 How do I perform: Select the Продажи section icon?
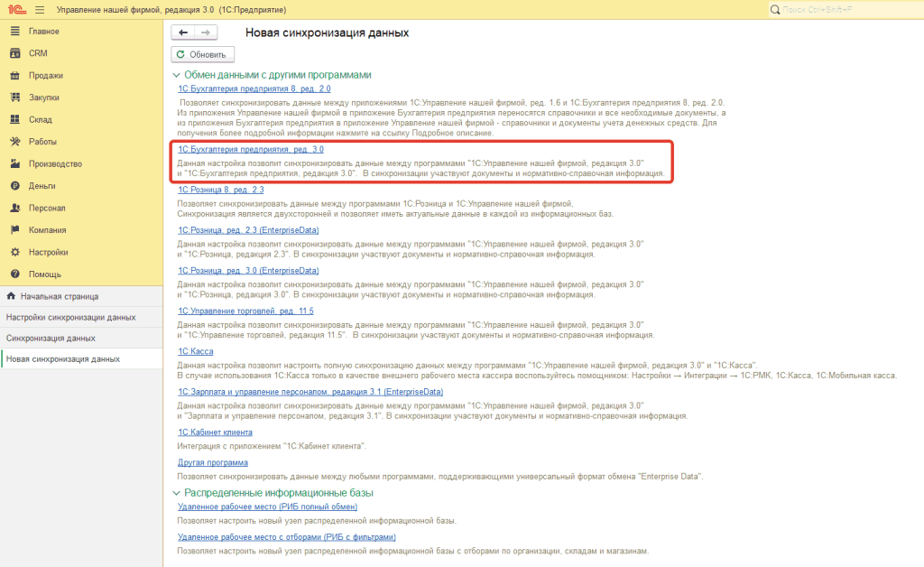click(x=15, y=76)
